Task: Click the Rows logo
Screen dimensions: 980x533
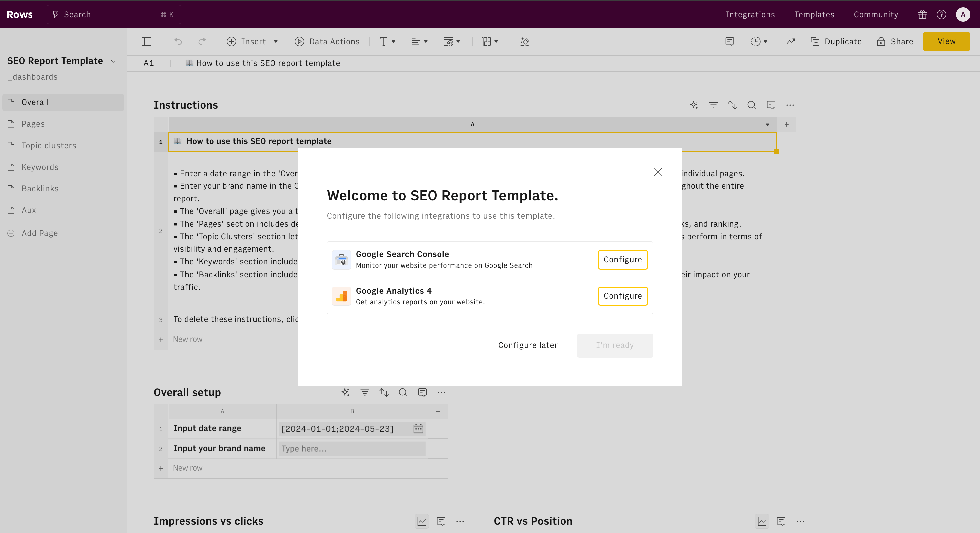Action: [x=20, y=14]
